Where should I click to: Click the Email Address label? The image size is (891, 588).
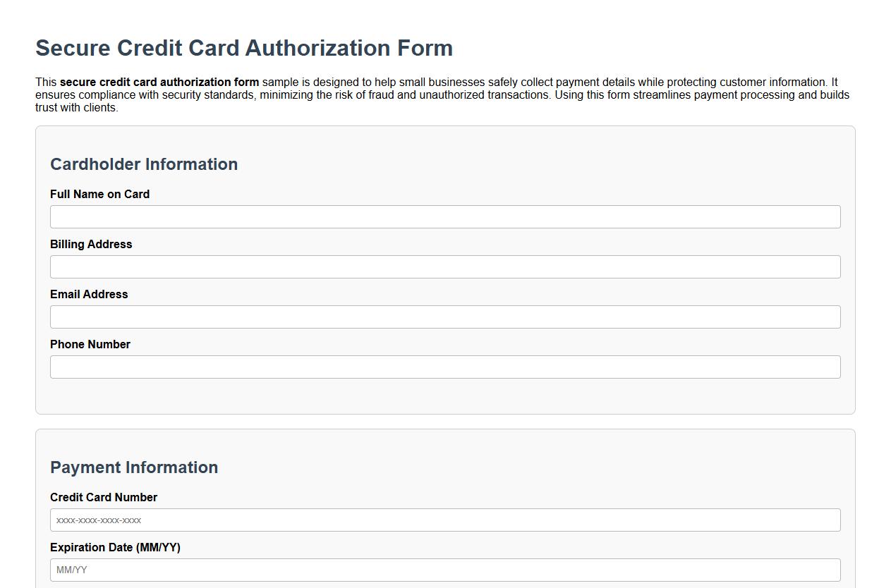click(89, 294)
